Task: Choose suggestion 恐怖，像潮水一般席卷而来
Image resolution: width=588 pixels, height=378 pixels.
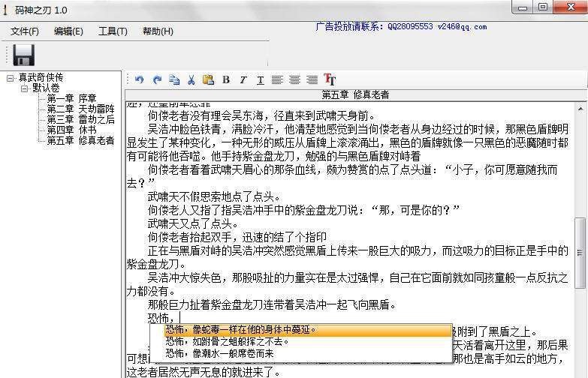Action: [x=301, y=353]
